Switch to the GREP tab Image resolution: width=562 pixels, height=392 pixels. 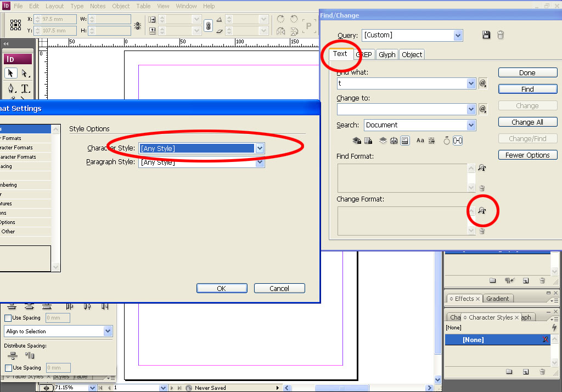point(365,54)
